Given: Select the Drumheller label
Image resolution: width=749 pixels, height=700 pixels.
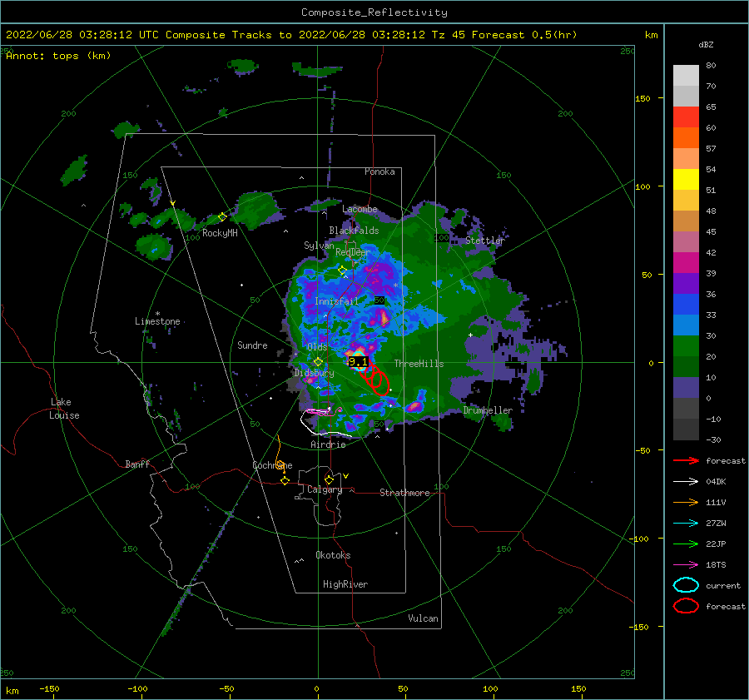Looking at the screenshot, I should point(488,410).
